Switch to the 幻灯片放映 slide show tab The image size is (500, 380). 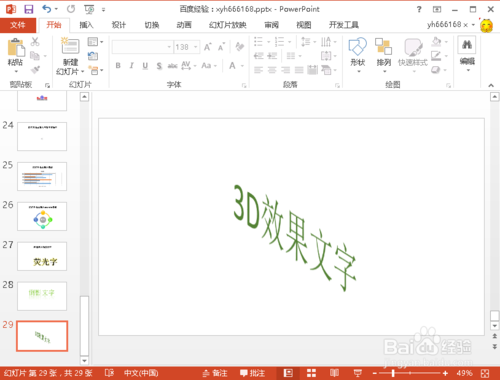(228, 25)
